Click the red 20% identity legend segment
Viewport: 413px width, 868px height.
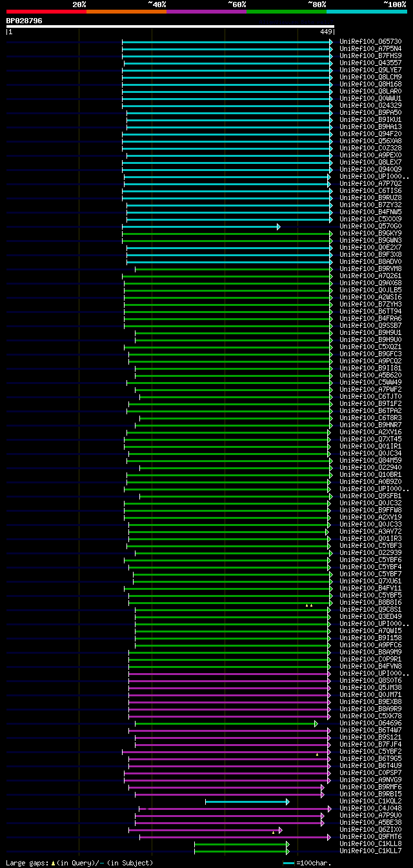tap(46, 12)
